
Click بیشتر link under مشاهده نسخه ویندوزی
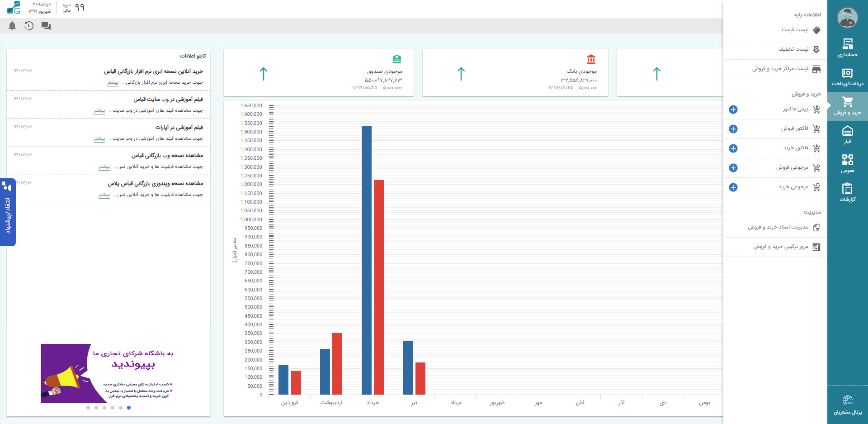(x=104, y=195)
